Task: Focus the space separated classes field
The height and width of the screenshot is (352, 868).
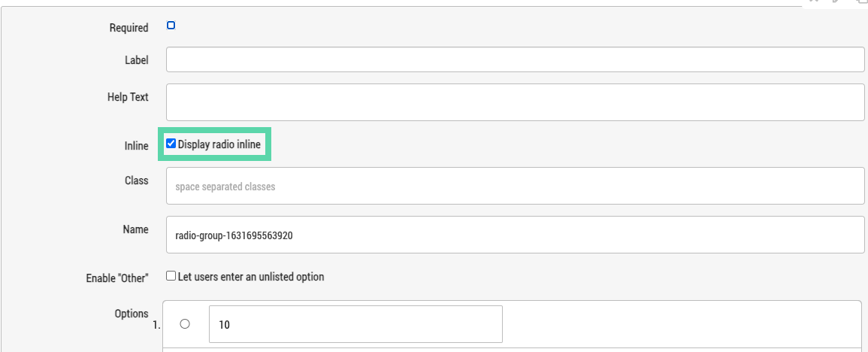Action: coord(515,186)
